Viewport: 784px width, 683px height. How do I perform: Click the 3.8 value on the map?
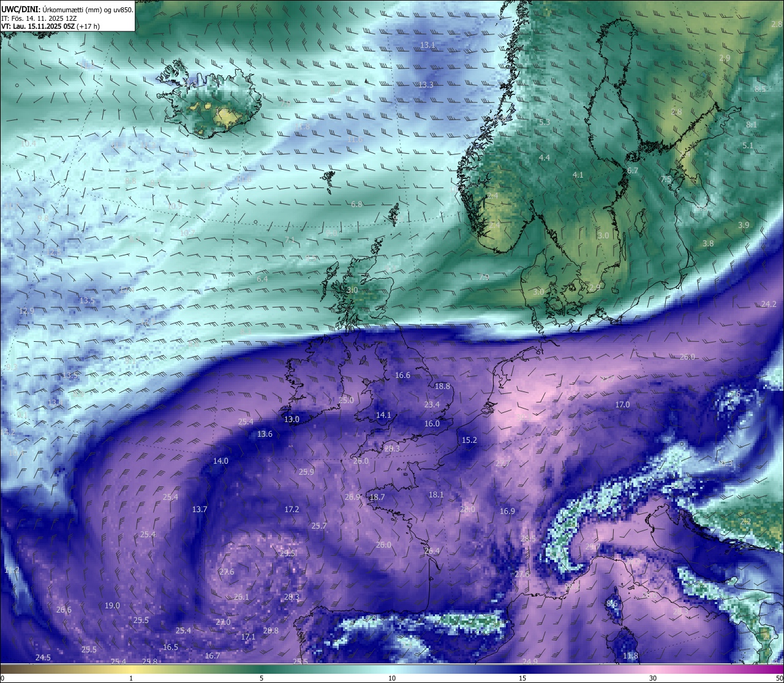coord(708,244)
